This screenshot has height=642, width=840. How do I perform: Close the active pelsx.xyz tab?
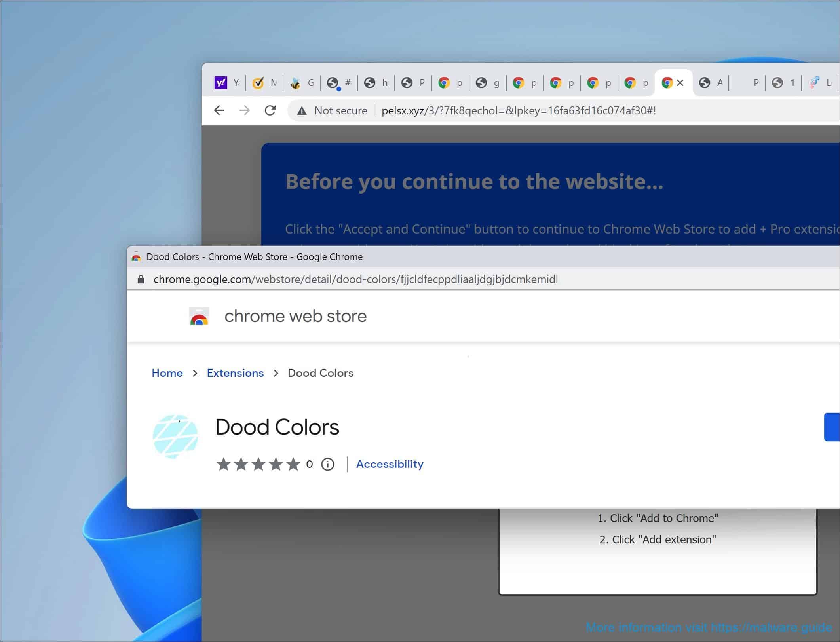(x=680, y=83)
